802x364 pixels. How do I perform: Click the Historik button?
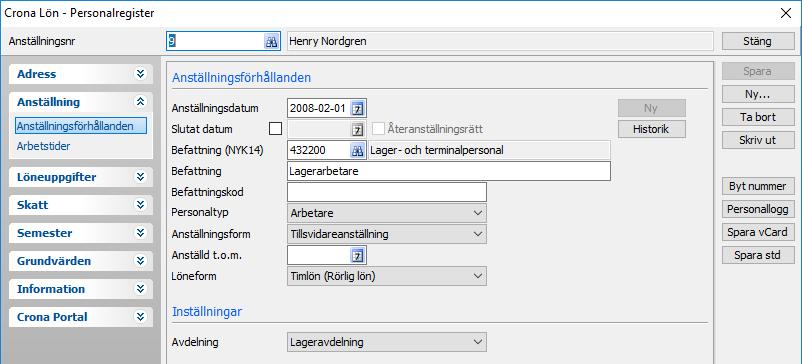[652, 129]
